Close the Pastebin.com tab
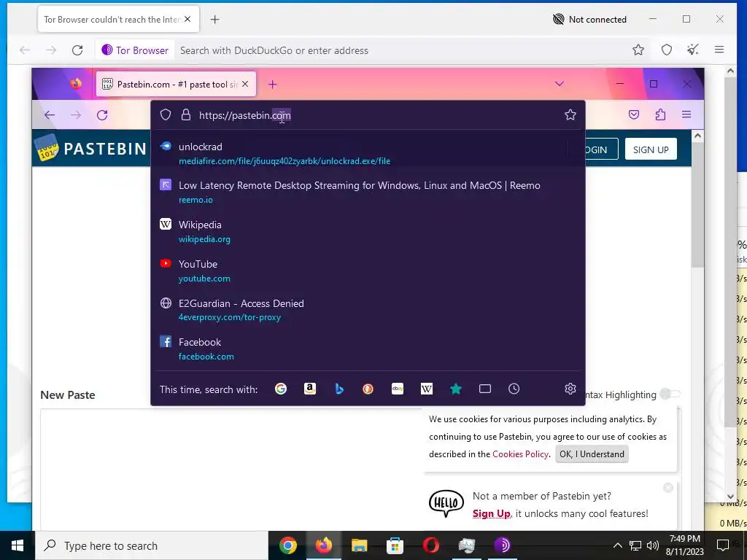 [245, 84]
